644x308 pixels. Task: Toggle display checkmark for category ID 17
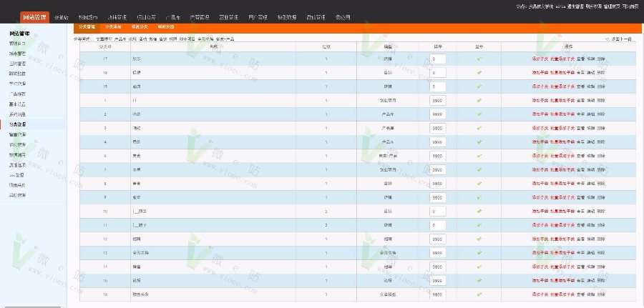click(479, 59)
